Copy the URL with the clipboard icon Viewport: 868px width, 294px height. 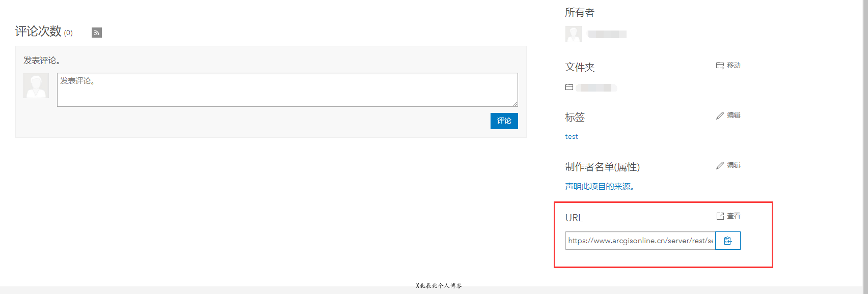[727, 241]
